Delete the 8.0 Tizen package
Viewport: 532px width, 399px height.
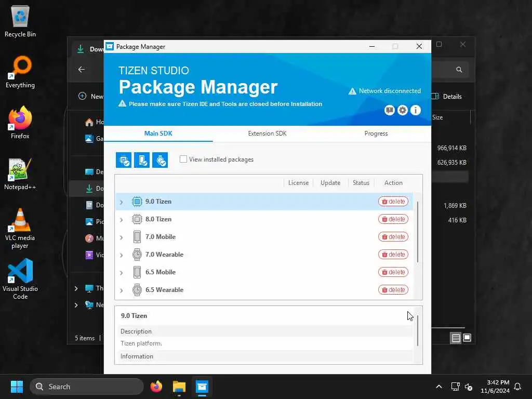(x=393, y=219)
